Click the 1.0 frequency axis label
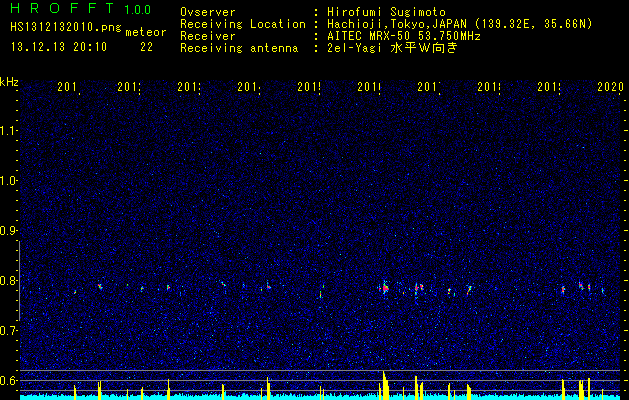Screen dimensions: 629x400 coord(8,181)
